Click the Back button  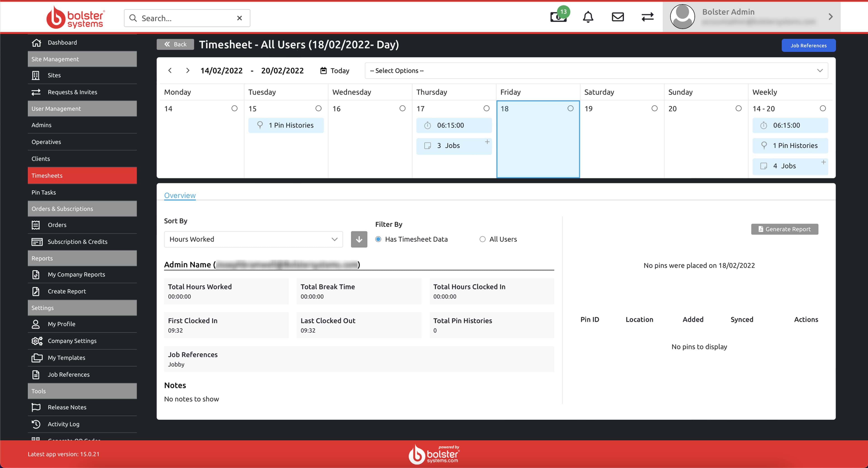(x=175, y=44)
